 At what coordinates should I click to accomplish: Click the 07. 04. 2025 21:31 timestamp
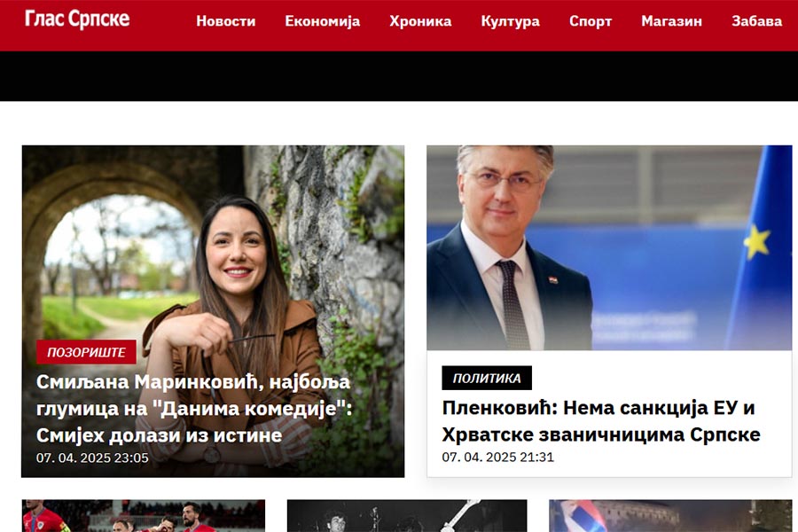tap(497, 457)
